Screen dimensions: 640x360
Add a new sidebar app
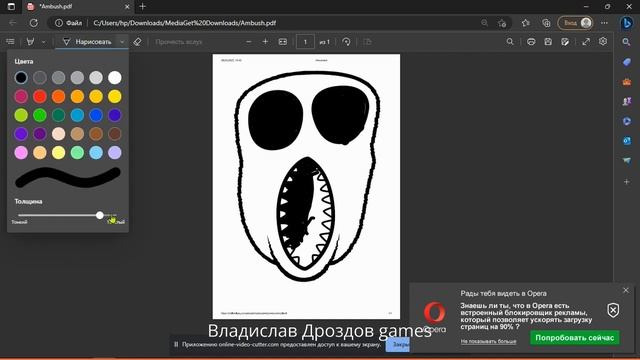(627, 182)
